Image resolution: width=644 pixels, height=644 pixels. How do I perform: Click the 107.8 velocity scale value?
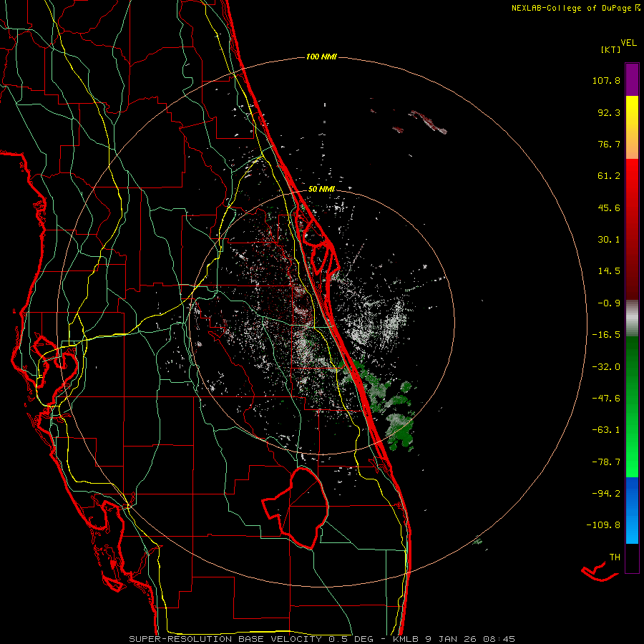point(606,80)
